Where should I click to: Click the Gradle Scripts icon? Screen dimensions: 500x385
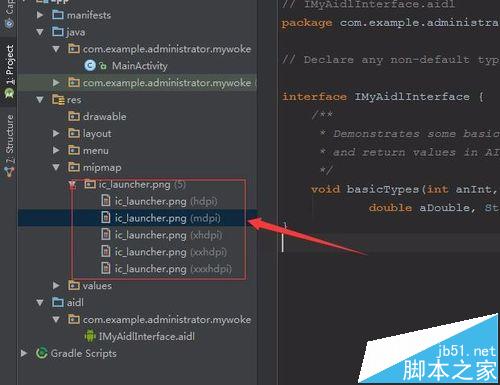[41, 353]
